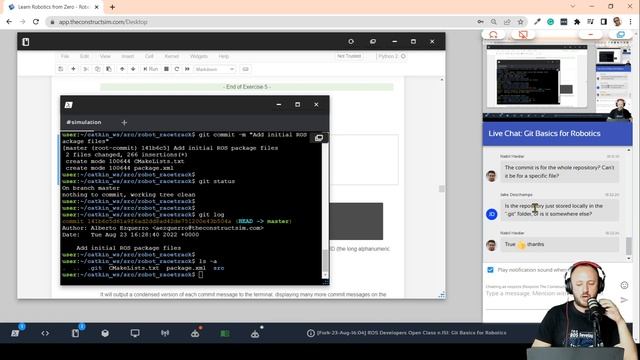Image resolution: width=640 pixels, height=360 pixels.
Task: Toggle the play notification sound checkbox
Action: coord(490,270)
